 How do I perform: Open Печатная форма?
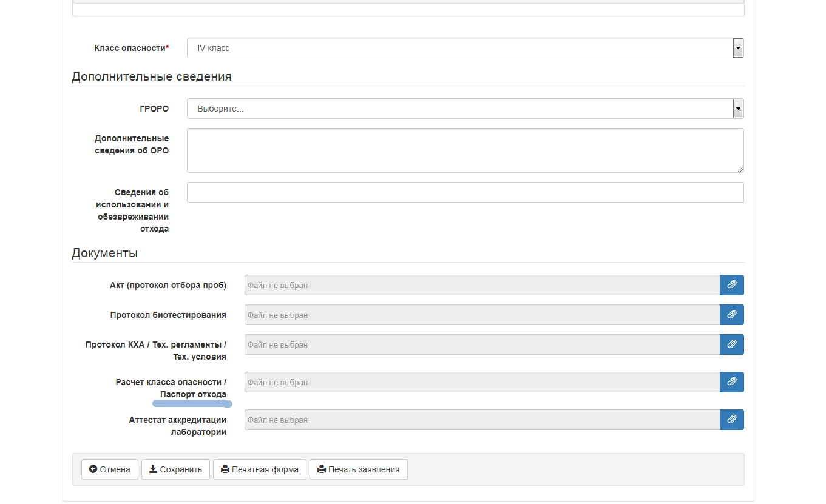pos(259,469)
